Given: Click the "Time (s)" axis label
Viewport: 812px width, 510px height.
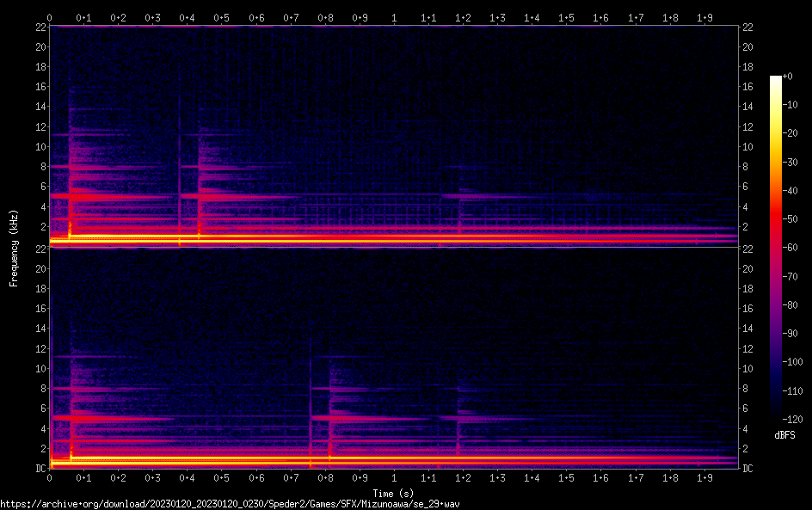Looking at the screenshot, I should [x=393, y=493].
